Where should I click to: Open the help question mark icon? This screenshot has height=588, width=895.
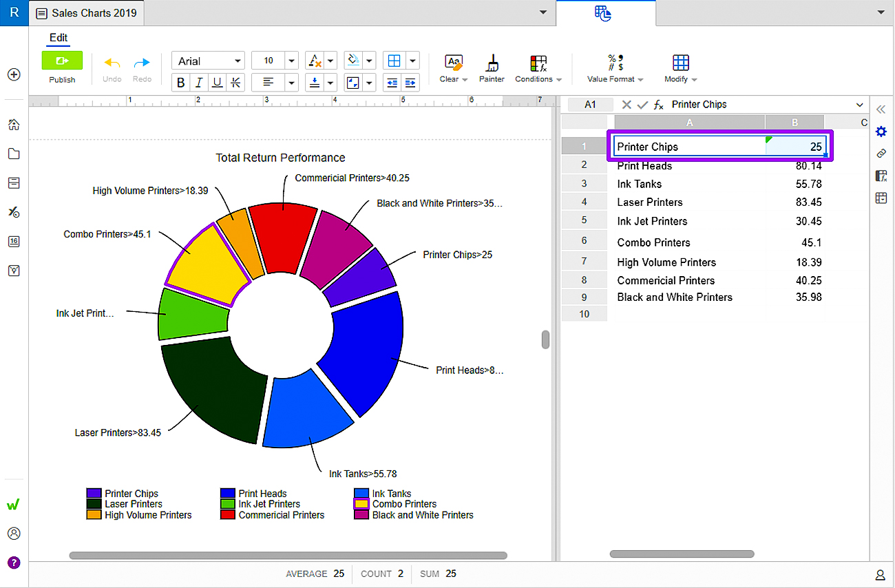pos(13,563)
